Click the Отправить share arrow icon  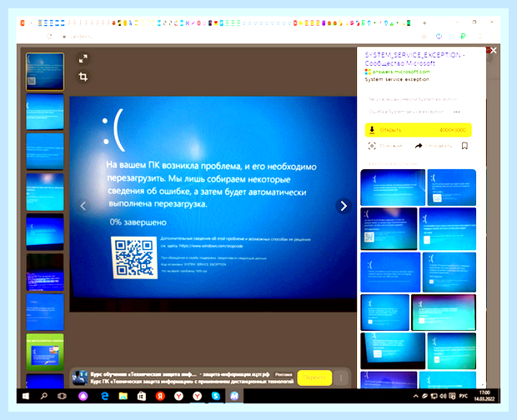(419, 146)
